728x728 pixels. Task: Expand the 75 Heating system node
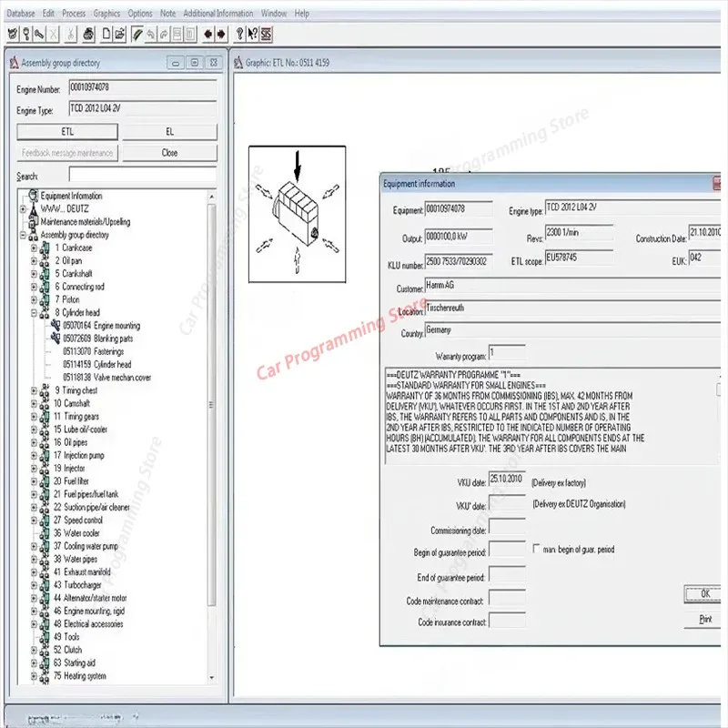pyautogui.click(x=34, y=676)
